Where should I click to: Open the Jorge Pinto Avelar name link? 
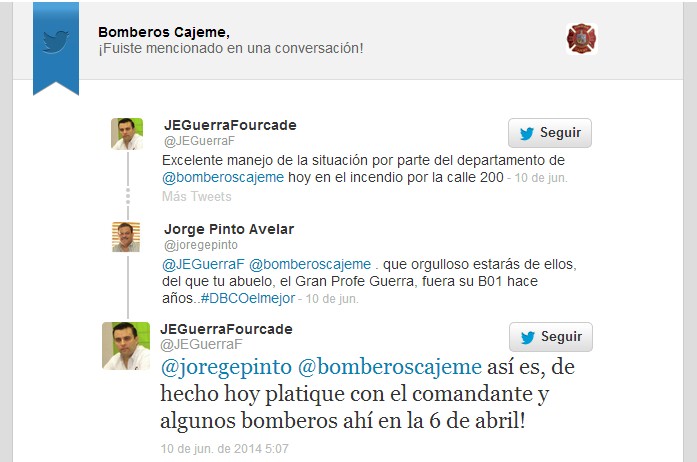click(x=229, y=229)
